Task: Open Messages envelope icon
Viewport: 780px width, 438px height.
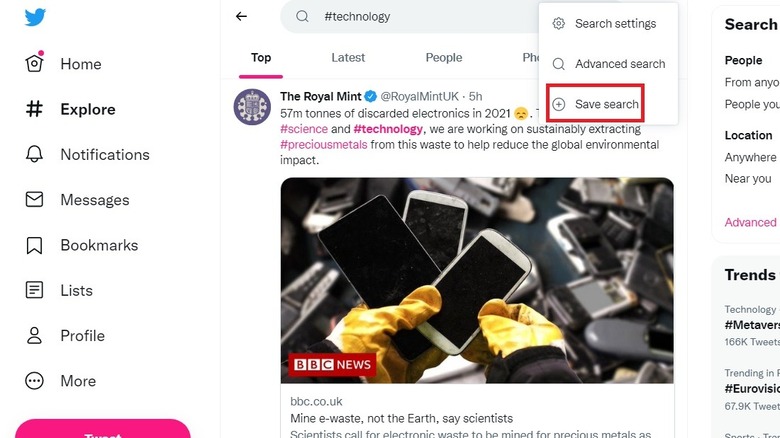Action: [x=34, y=200]
